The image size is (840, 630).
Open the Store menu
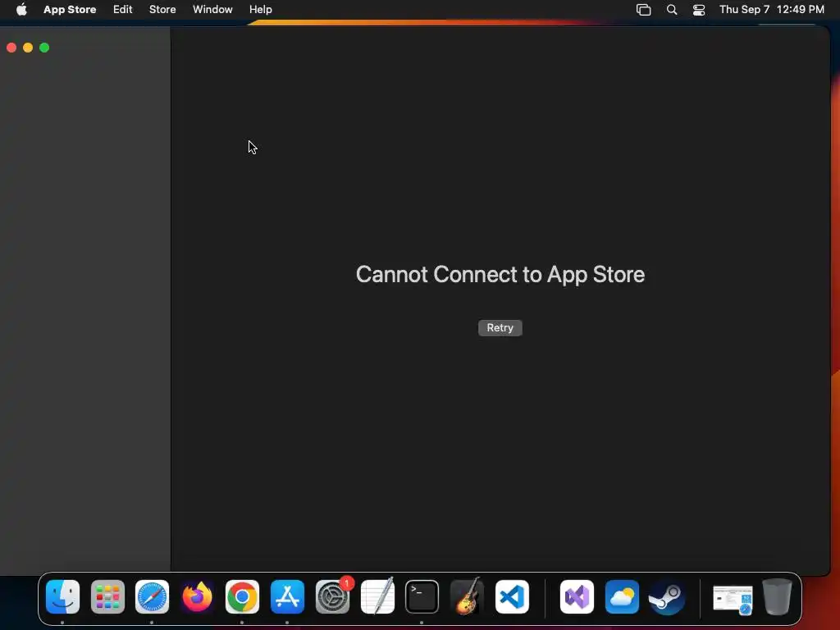(162, 10)
